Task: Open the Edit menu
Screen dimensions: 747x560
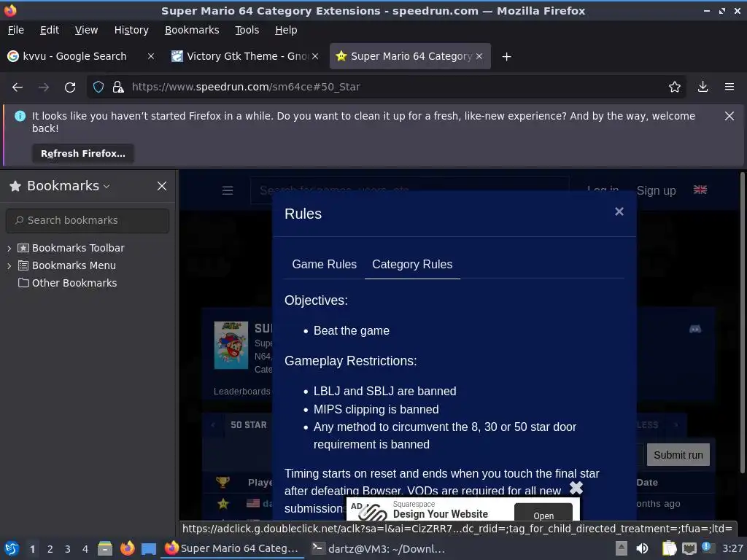Action: coord(50,30)
